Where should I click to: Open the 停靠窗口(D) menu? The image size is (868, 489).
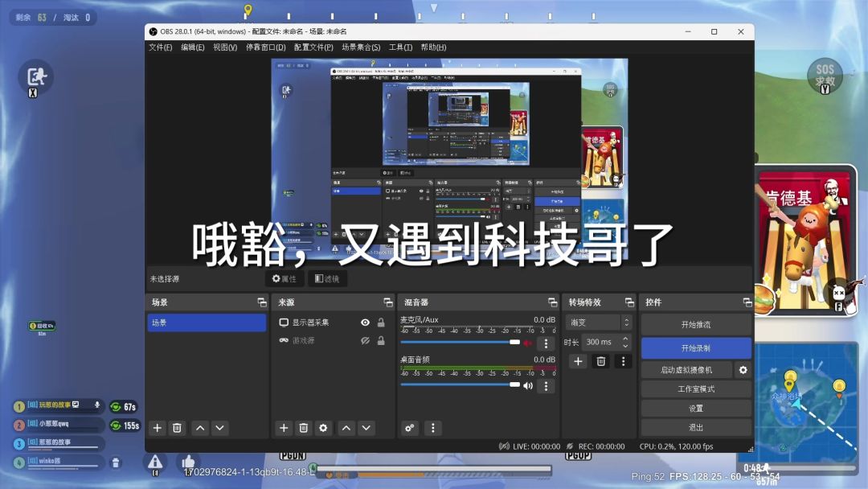[x=266, y=47]
